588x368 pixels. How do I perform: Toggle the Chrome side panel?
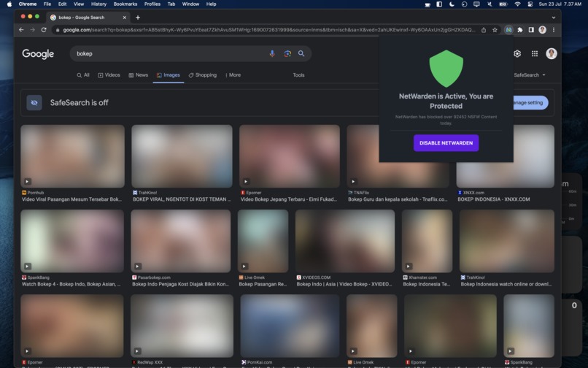[x=531, y=30]
